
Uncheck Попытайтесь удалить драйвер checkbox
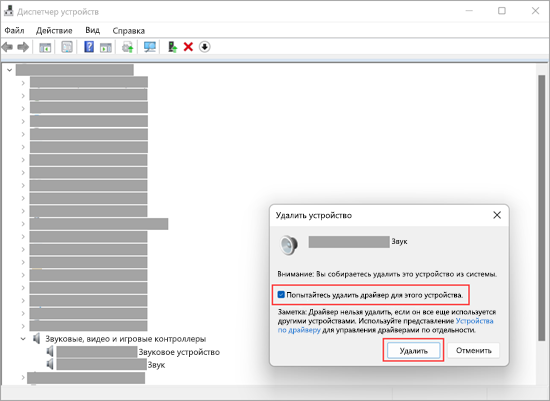click(281, 295)
